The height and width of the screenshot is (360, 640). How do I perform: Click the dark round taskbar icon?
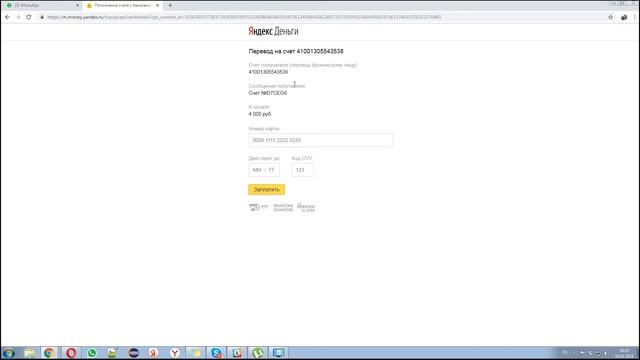pos(133,353)
